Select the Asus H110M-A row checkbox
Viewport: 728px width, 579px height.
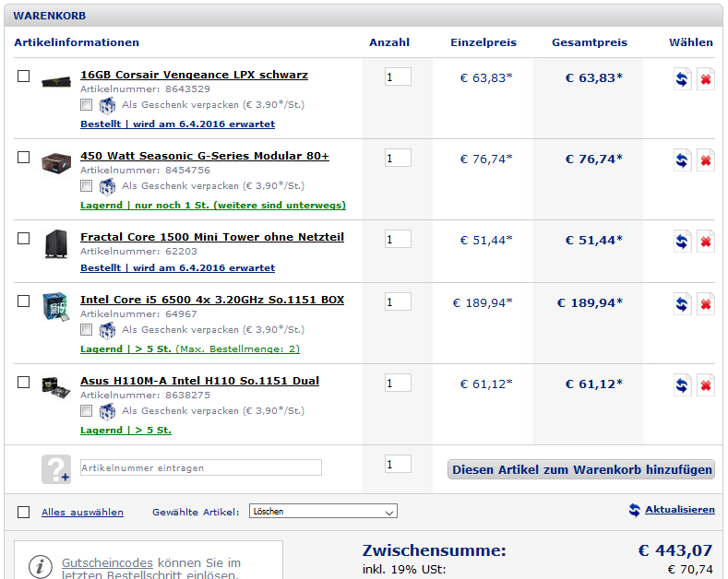23,383
